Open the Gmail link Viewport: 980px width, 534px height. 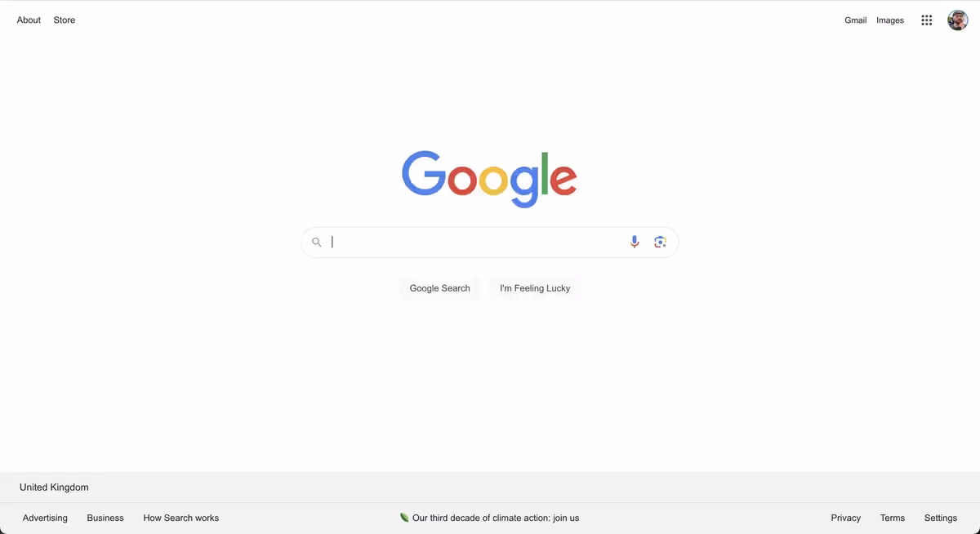click(x=855, y=20)
